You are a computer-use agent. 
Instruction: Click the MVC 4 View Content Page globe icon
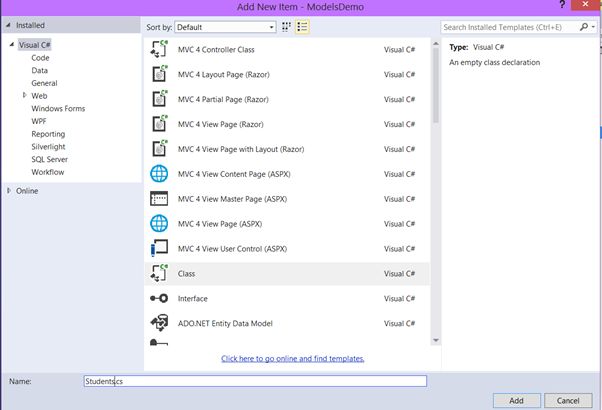[x=159, y=174]
